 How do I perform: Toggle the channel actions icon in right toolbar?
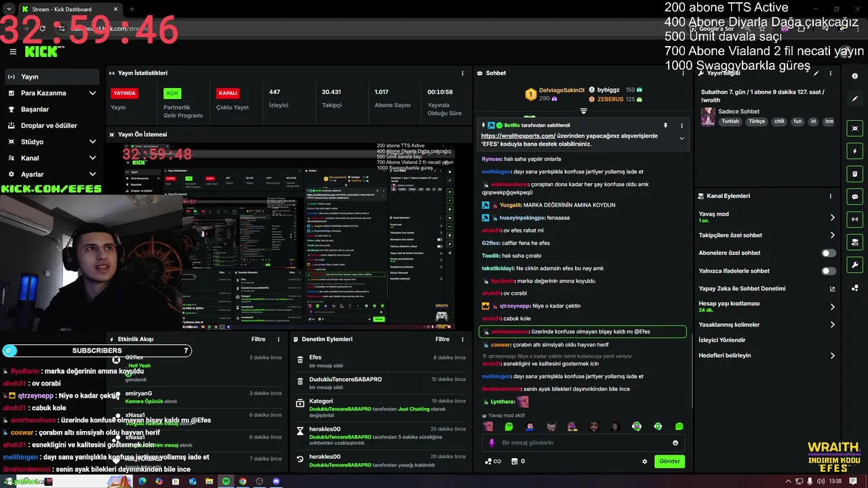point(854,242)
